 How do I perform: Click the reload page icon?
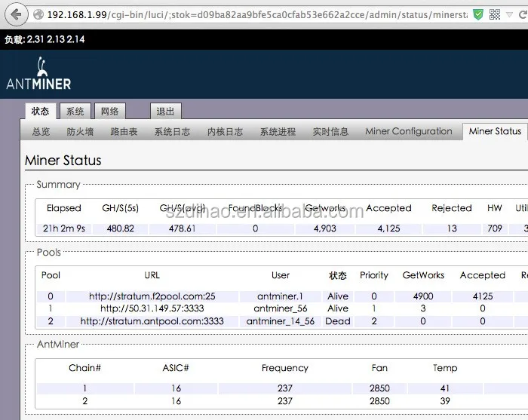[523, 14]
